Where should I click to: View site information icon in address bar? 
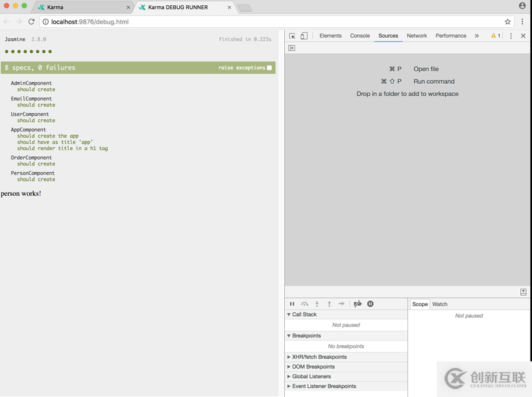45,21
